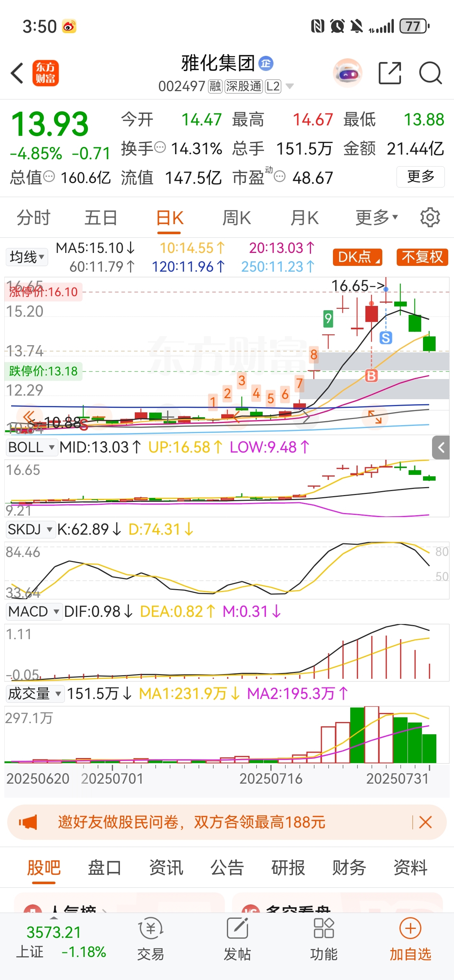Tap the survey invitation banner text
The width and height of the screenshot is (454, 980).
coord(191,822)
